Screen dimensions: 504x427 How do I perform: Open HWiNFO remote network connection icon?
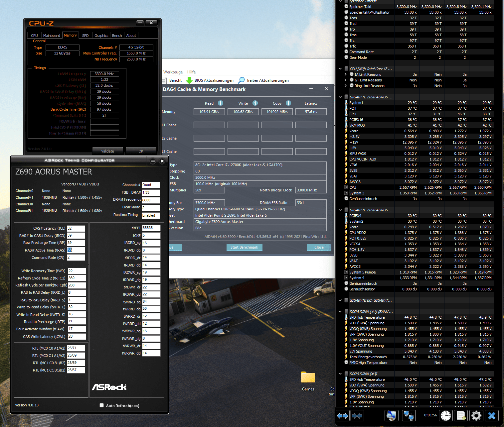pyautogui.click(x=408, y=415)
